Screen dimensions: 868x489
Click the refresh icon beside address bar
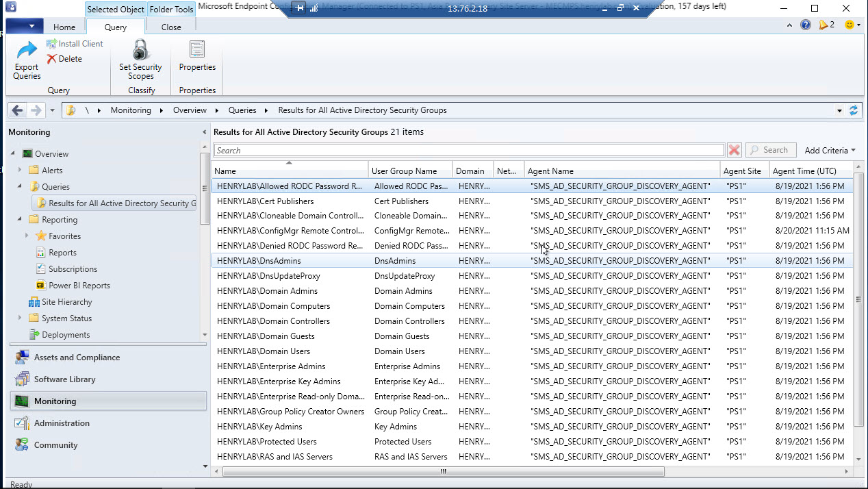854,110
